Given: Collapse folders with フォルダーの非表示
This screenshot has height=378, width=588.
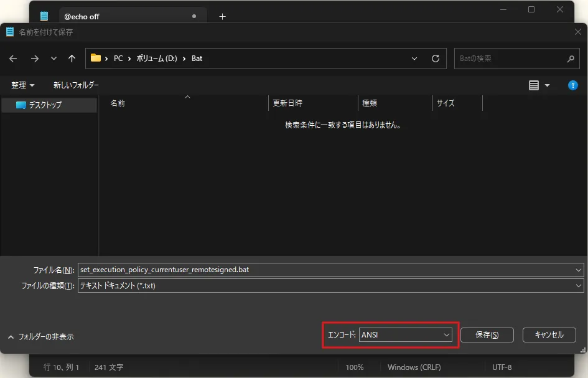Looking at the screenshot, I should tap(41, 337).
